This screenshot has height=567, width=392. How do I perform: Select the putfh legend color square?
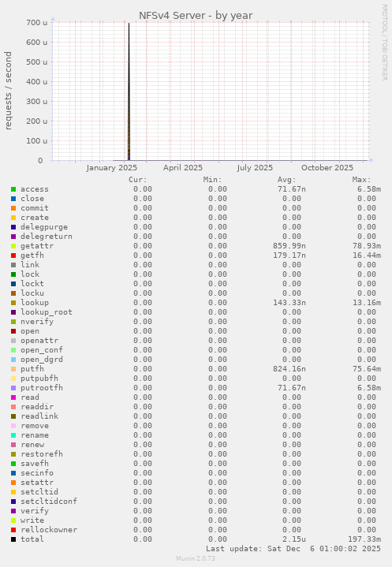tap(13, 369)
